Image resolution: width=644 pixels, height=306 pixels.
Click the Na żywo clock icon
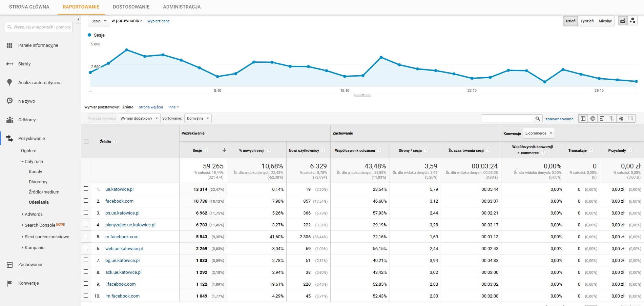(9, 101)
